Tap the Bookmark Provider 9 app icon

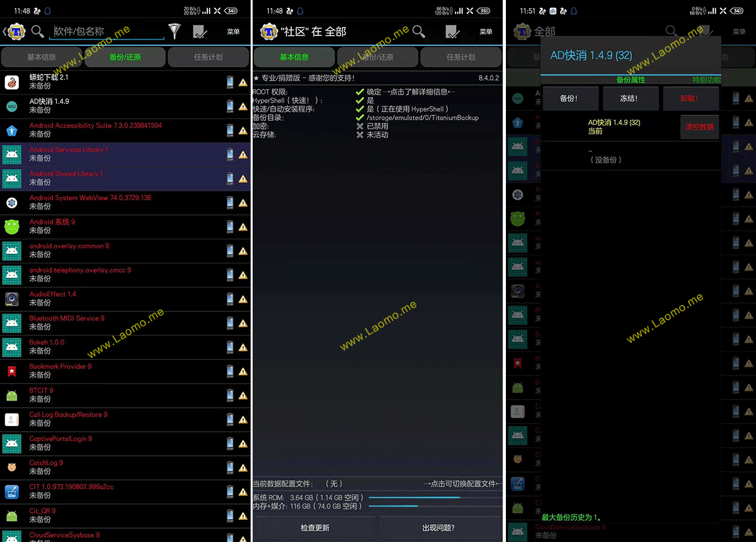(x=11, y=371)
